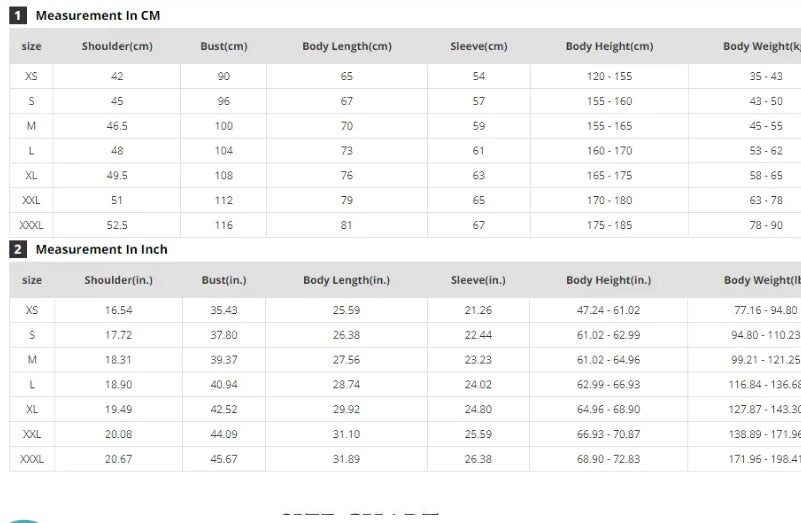This screenshot has height=523, width=801.
Task: Click the number 2 badge icon
Action: [18, 249]
